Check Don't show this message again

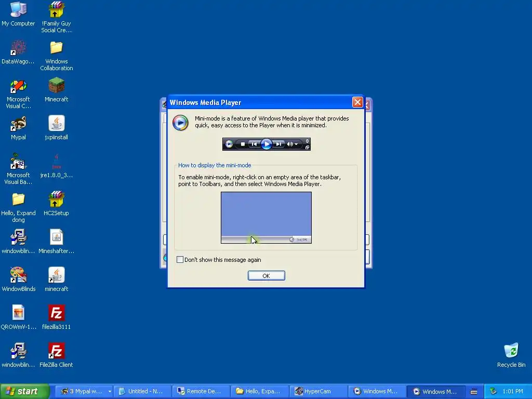point(180,260)
